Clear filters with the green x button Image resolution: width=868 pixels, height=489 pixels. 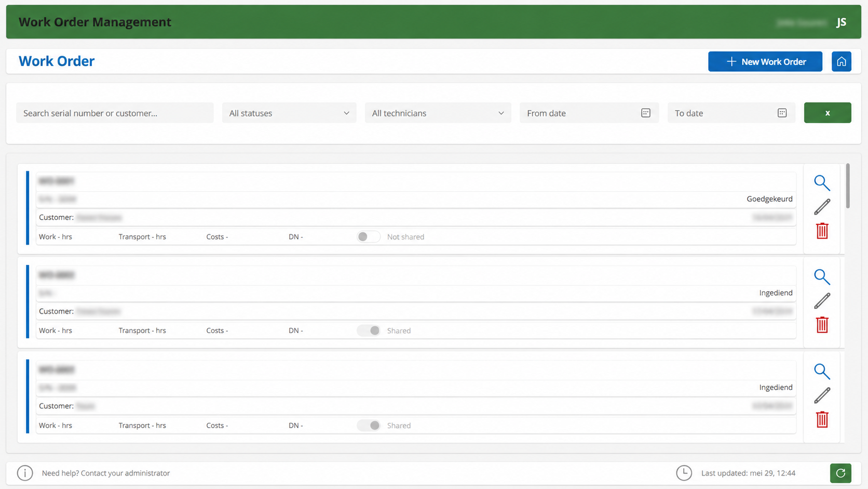(827, 113)
